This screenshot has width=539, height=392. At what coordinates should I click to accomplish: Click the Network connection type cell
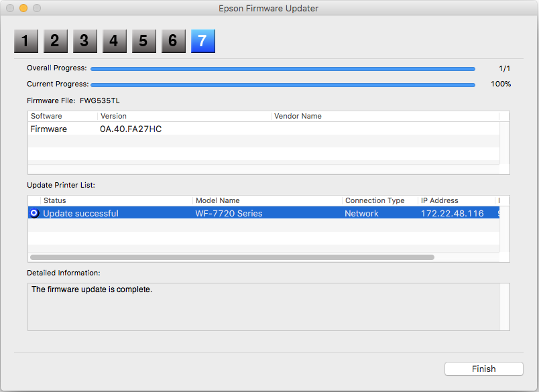[x=361, y=214]
